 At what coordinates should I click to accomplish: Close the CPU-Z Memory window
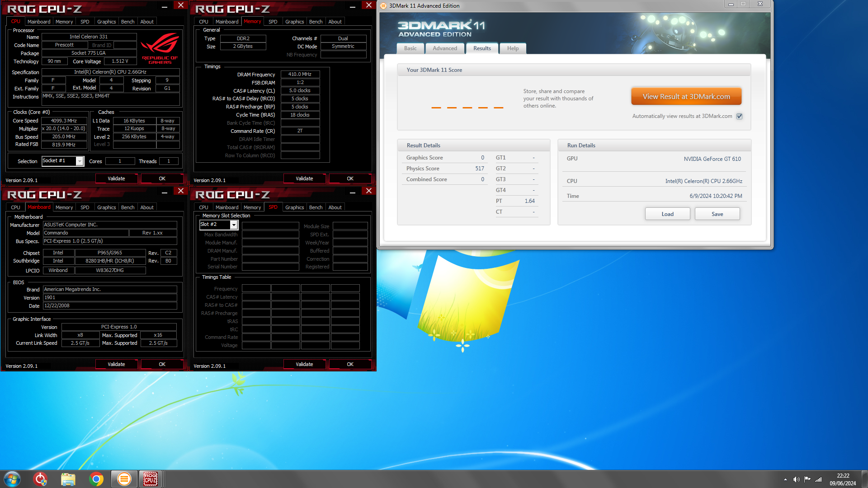click(x=369, y=5)
